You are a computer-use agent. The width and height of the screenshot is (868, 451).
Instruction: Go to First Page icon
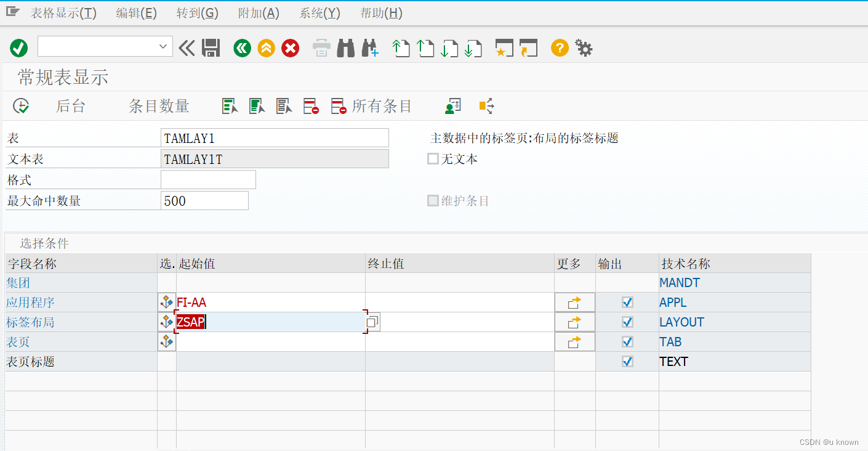click(x=401, y=47)
